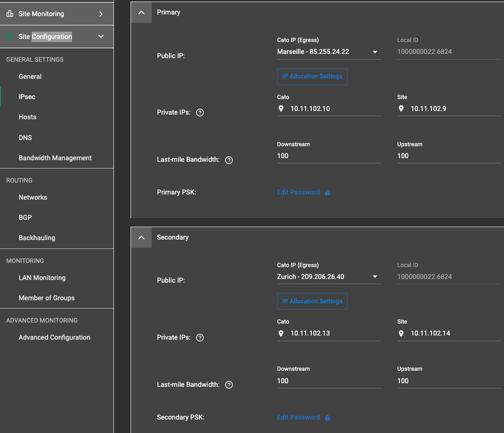Click help icon beside Secondary Last-mile Bandwidth

pos(229,384)
